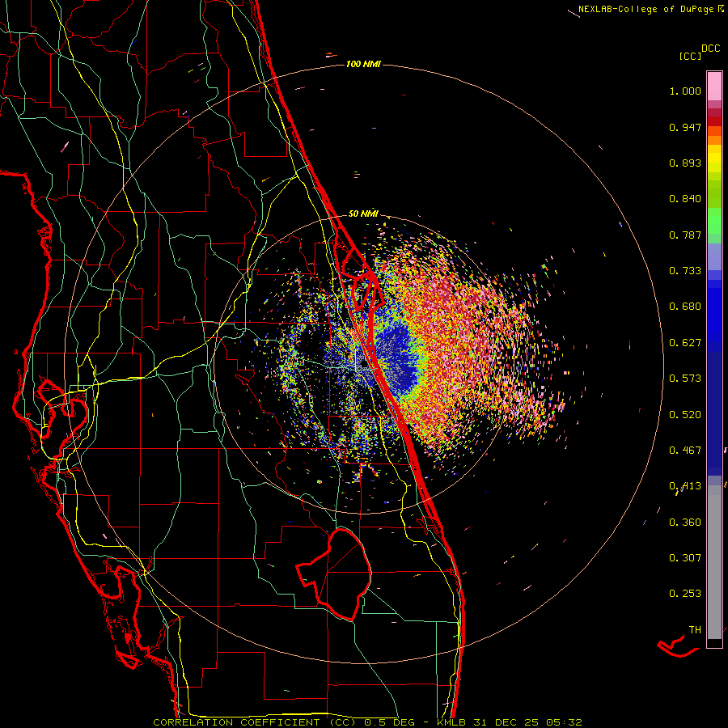Select the 0.733 legend value
Viewport: 728px width, 728px height.
(685, 271)
